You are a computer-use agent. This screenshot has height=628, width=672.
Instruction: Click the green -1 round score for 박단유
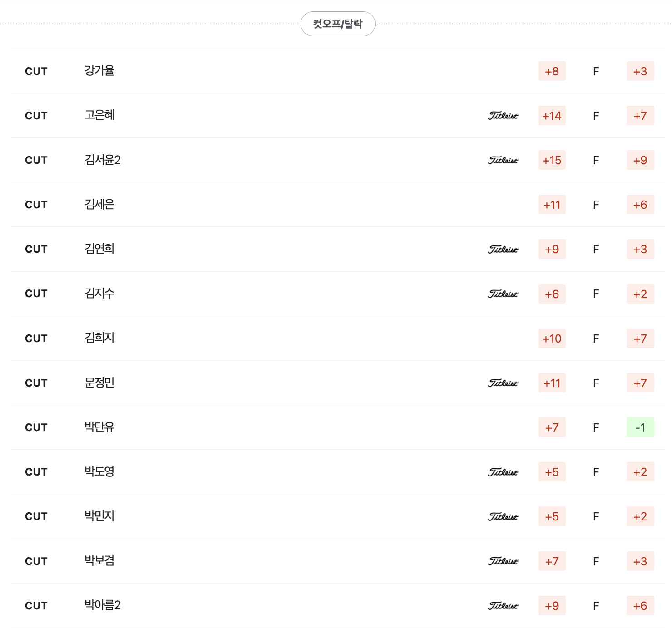tap(640, 427)
